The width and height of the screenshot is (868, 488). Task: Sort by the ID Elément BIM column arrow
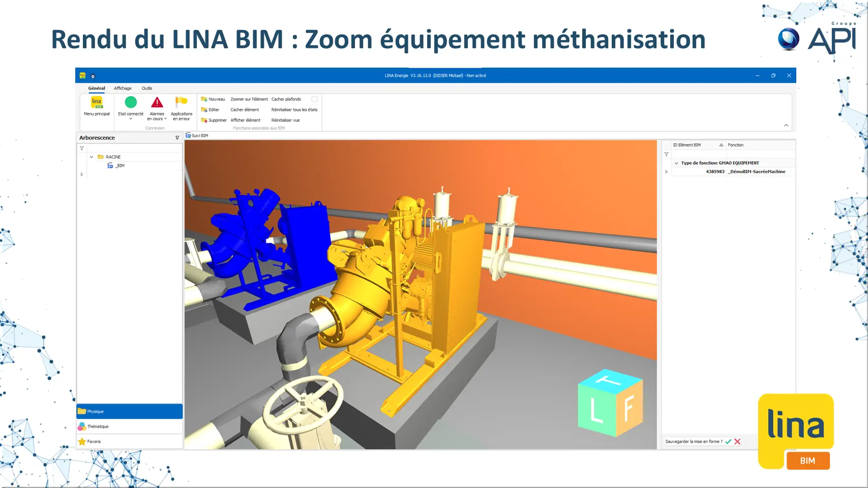coord(721,145)
